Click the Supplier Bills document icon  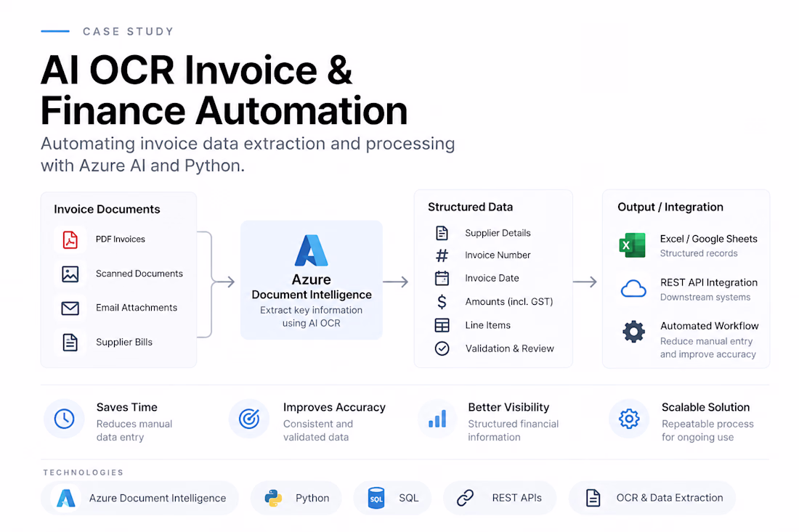70,342
